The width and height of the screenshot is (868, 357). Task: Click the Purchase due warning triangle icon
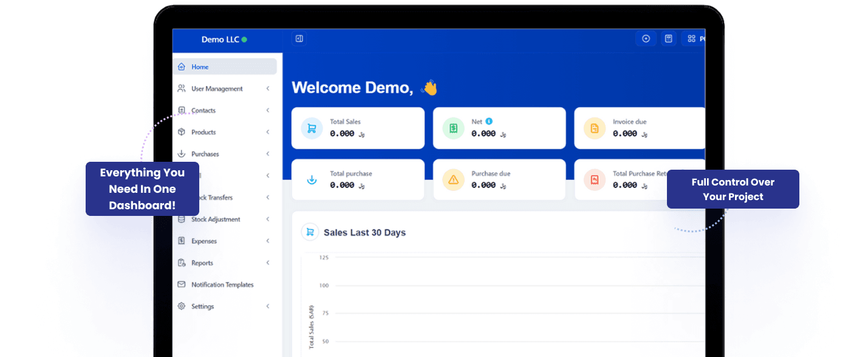coord(453,180)
